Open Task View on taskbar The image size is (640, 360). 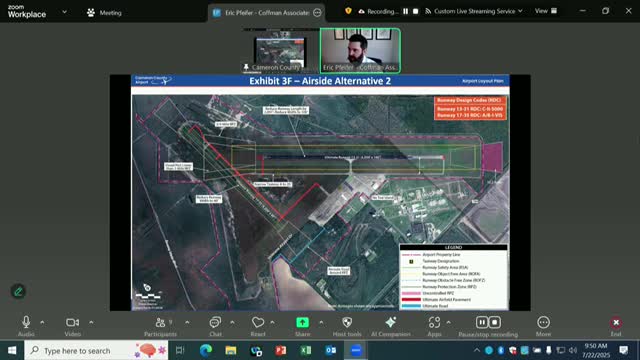coord(180,350)
